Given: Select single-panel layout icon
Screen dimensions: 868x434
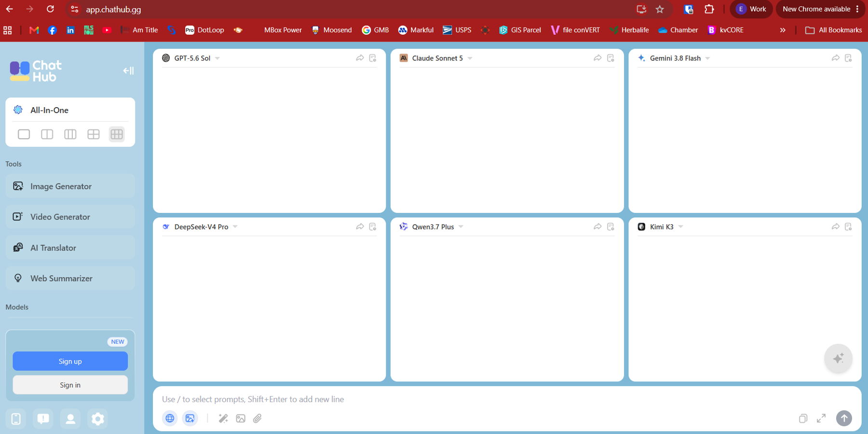Looking at the screenshot, I should [24, 134].
